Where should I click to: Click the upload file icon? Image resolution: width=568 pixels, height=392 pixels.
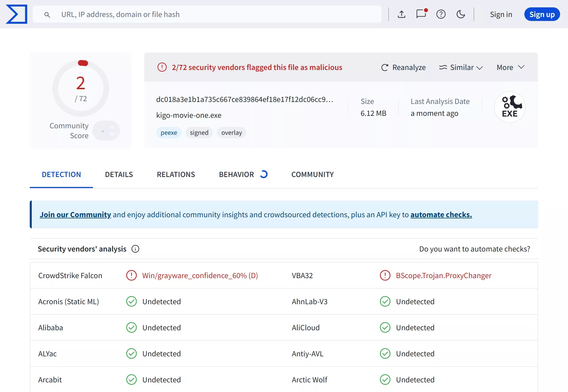click(401, 14)
